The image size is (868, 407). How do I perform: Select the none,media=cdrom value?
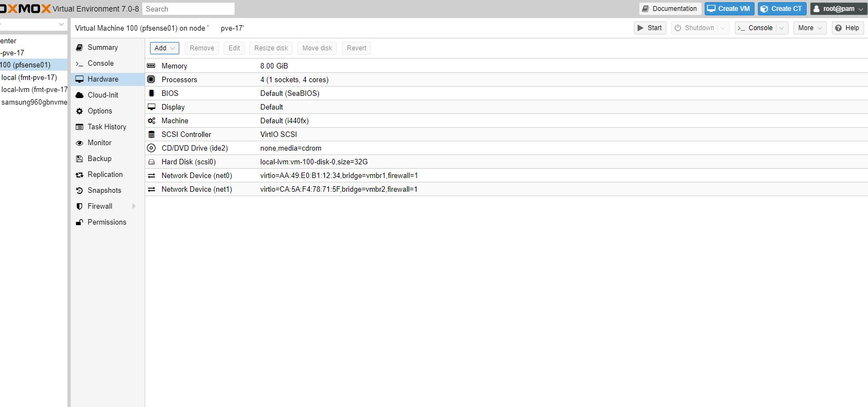coord(291,148)
